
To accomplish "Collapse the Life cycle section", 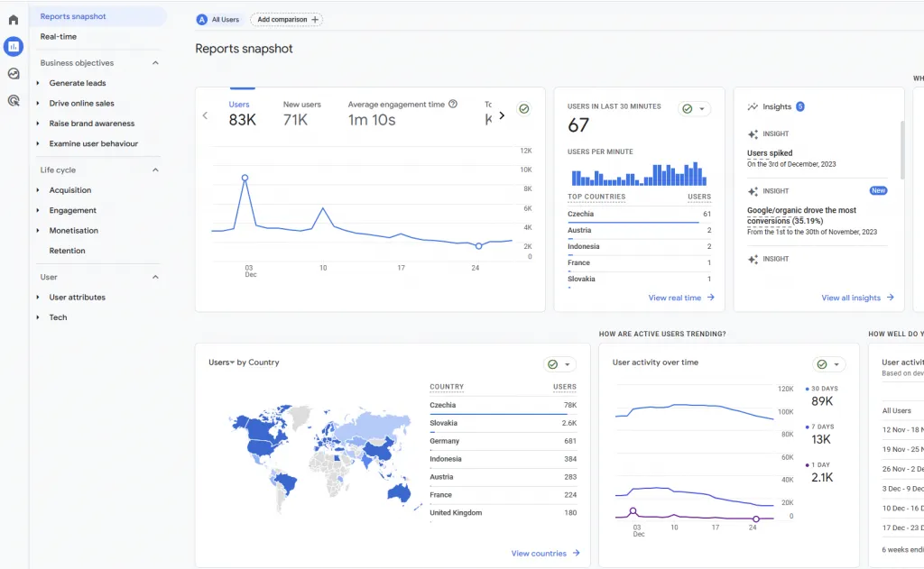I will (x=155, y=170).
